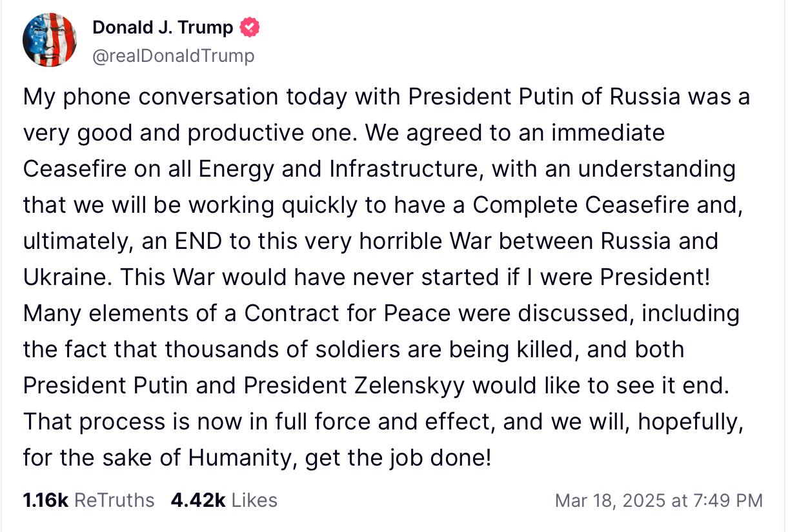View the 1.16k ReTruths list
Viewport: 788px width, 532px height.
(x=88, y=500)
